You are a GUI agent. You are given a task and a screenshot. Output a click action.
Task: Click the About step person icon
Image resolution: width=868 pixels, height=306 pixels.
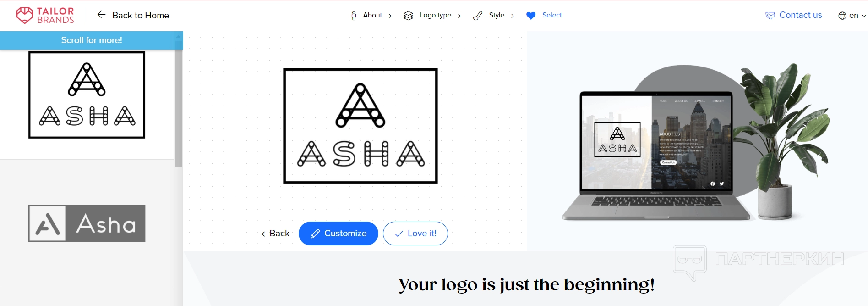pos(354,16)
